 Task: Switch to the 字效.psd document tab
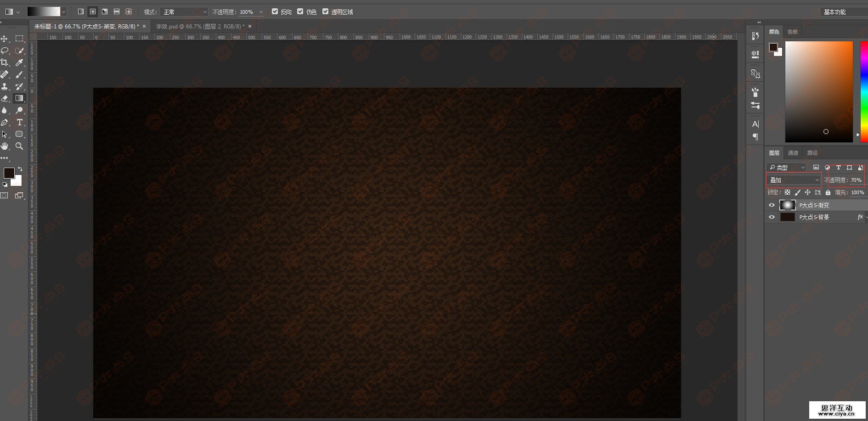click(200, 27)
